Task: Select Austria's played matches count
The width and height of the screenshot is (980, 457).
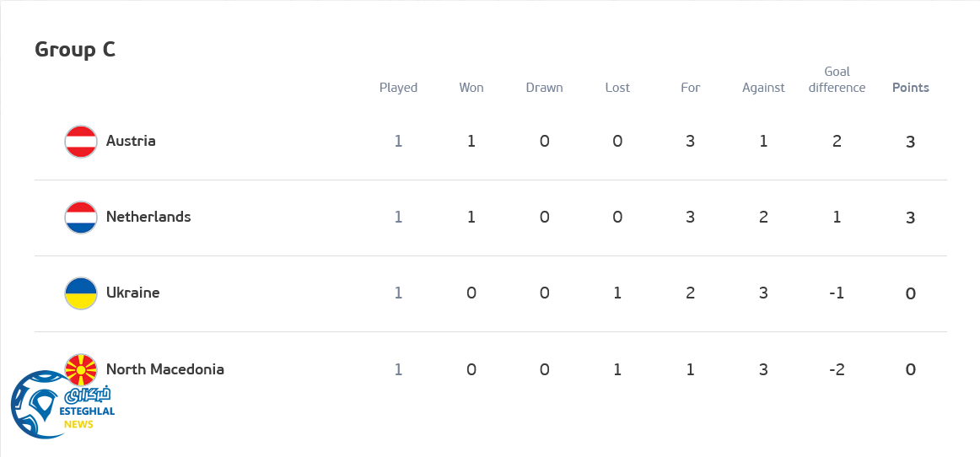Action: pos(398,142)
